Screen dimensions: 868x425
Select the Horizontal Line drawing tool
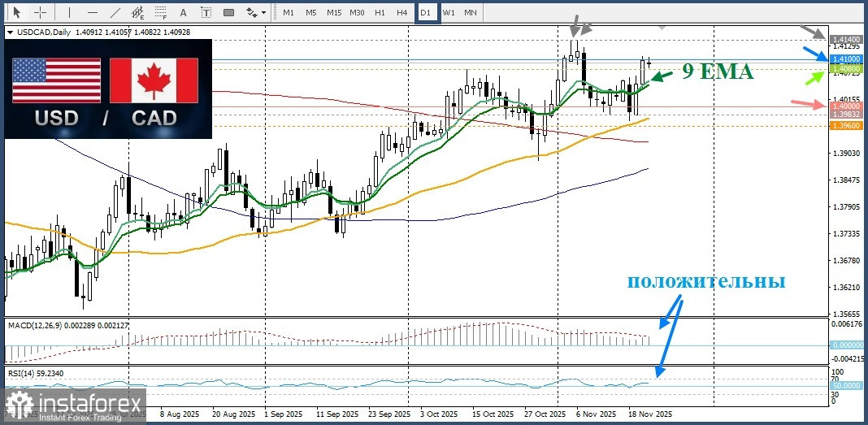(93, 12)
